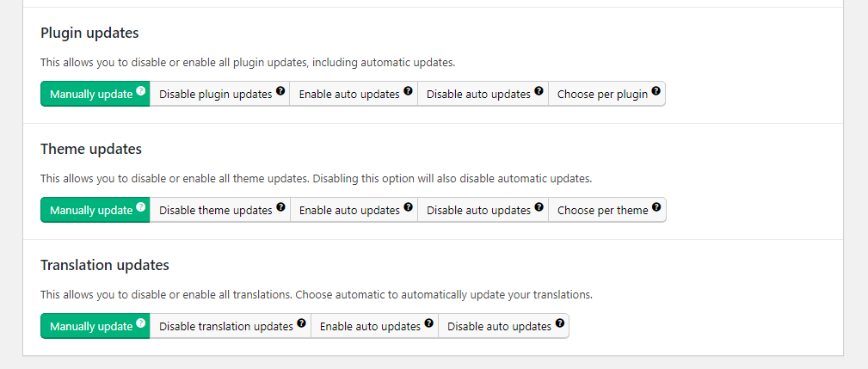Select Manually update for translation updates
This screenshot has width=868, height=369.
[x=90, y=326]
